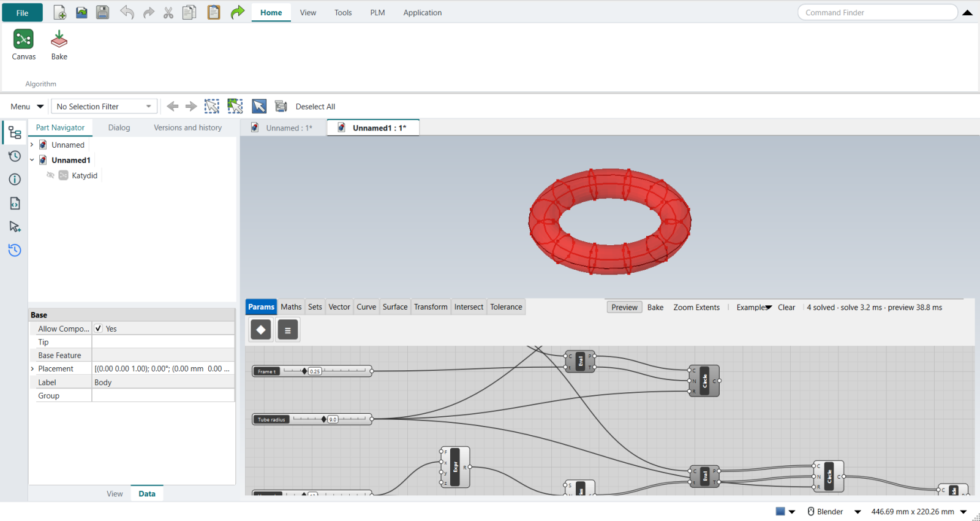
Task: Select the Katydid tree item
Action: click(85, 175)
